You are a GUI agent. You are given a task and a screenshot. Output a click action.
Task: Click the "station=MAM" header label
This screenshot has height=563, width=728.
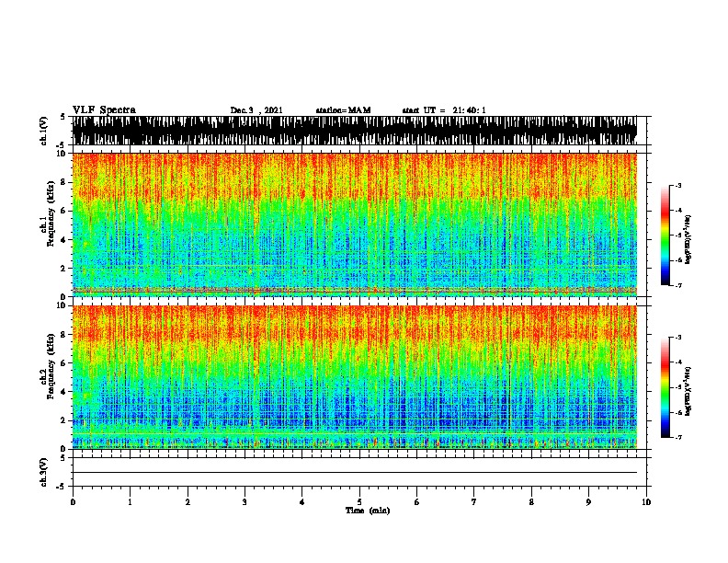tap(343, 110)
